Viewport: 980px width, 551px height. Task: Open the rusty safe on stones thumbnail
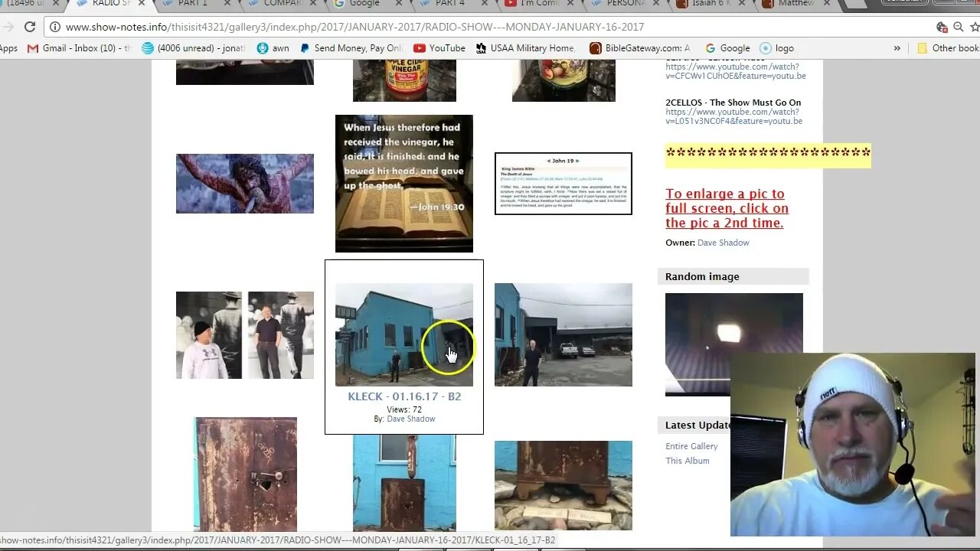tap(563, 486)
